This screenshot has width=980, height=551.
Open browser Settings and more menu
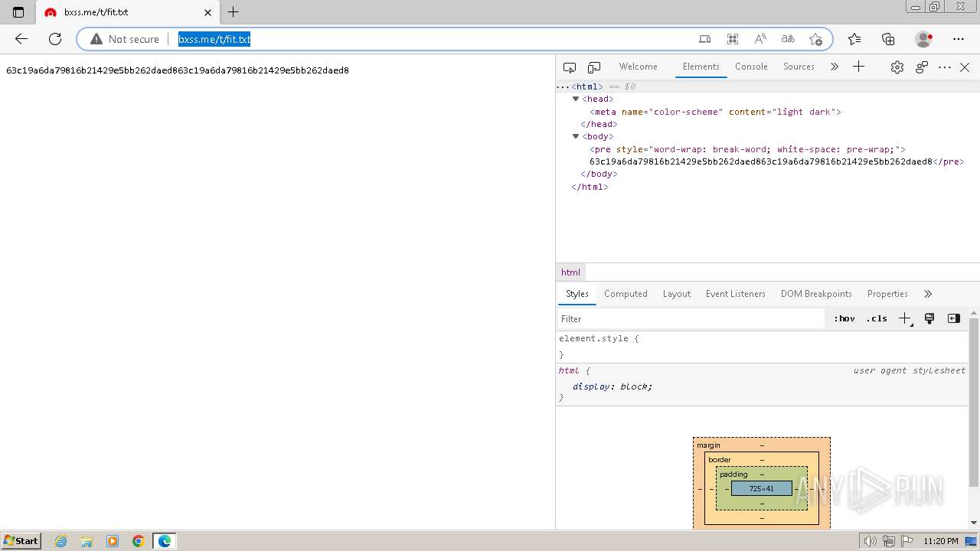[959, 39]
